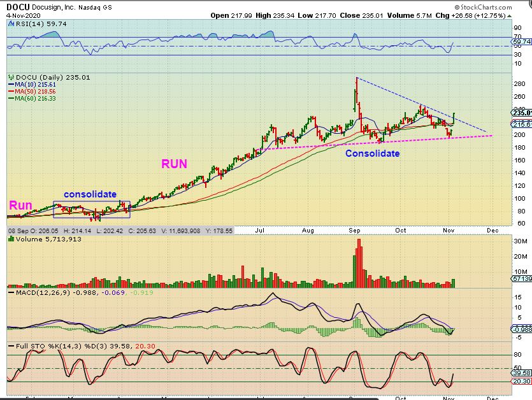Click the candlestick icon beside DOCU (Daily)
The image size is (532, 400).
(11, 77)
